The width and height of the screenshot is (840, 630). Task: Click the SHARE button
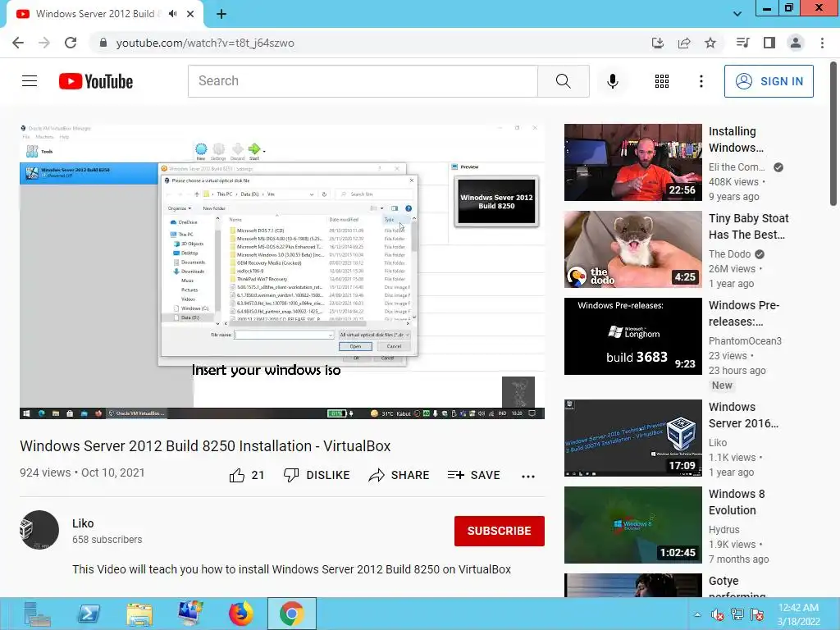tap(399, 475)
